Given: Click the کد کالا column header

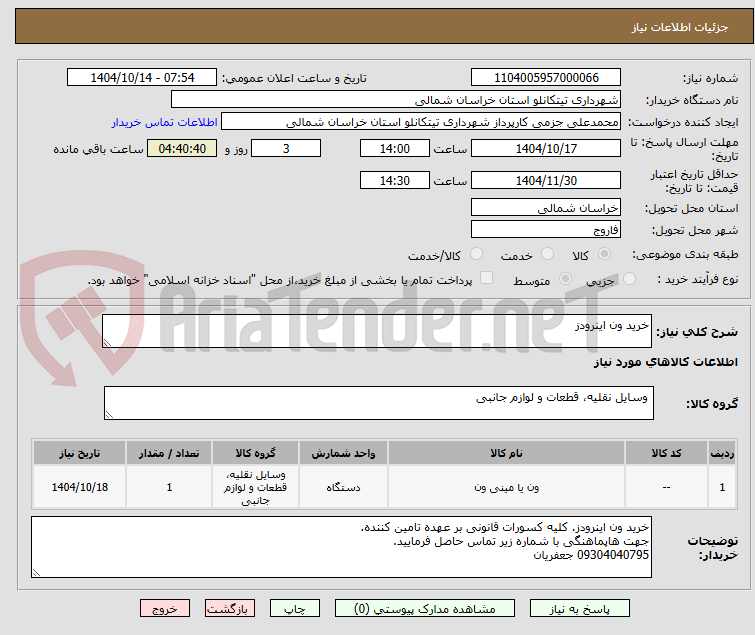Looking at the screenshot, I should [666, 453].
